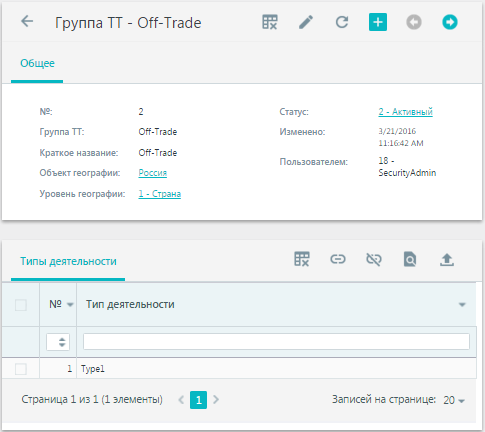
Task: Go back using the left arrow
Action: pyautogui.click(x=27, y=21)
